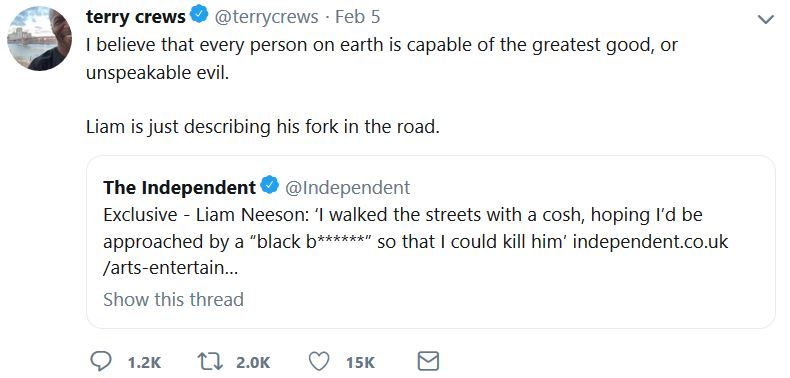
Task: Open the @terrycrews handle link
Action: pos(267,17)
